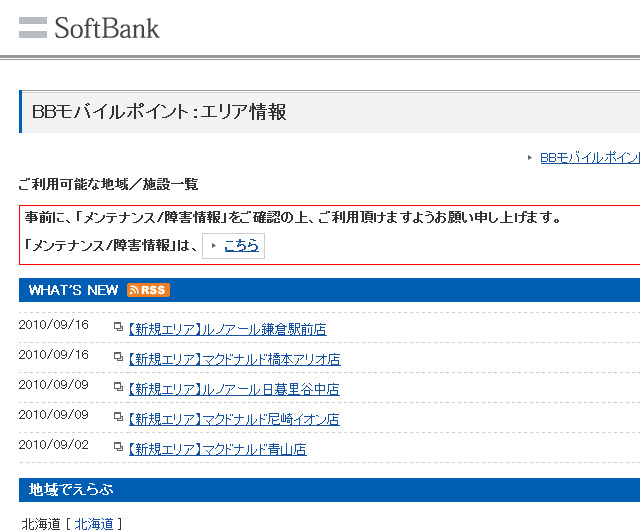This screenshot has height=530, width=640.
Task: Click the 2010/09/02 date text
Action: click(x=53, y=445)
